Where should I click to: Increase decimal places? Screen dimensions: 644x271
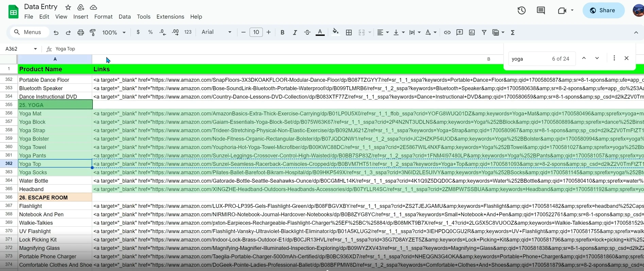coord(175,32)
